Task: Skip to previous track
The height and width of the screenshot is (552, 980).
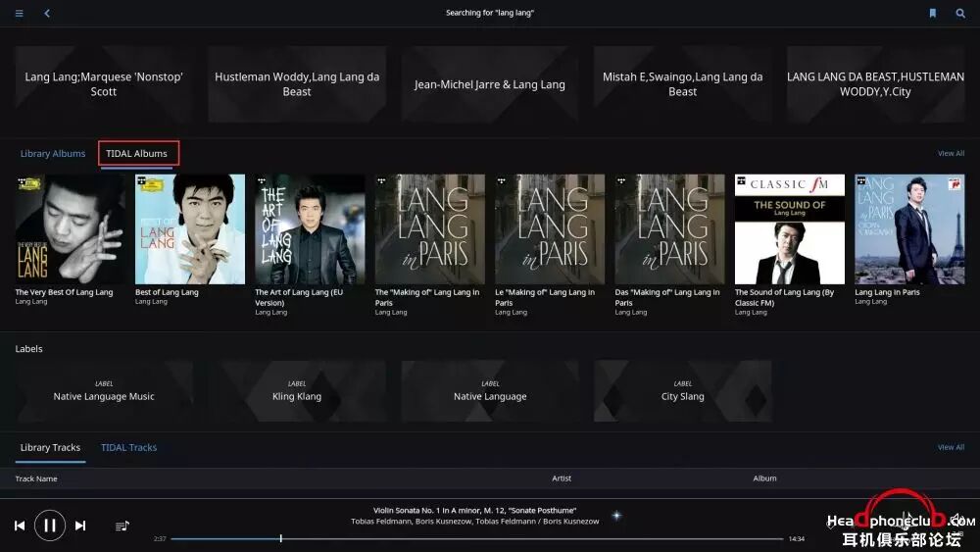Action: pos(20,526)
